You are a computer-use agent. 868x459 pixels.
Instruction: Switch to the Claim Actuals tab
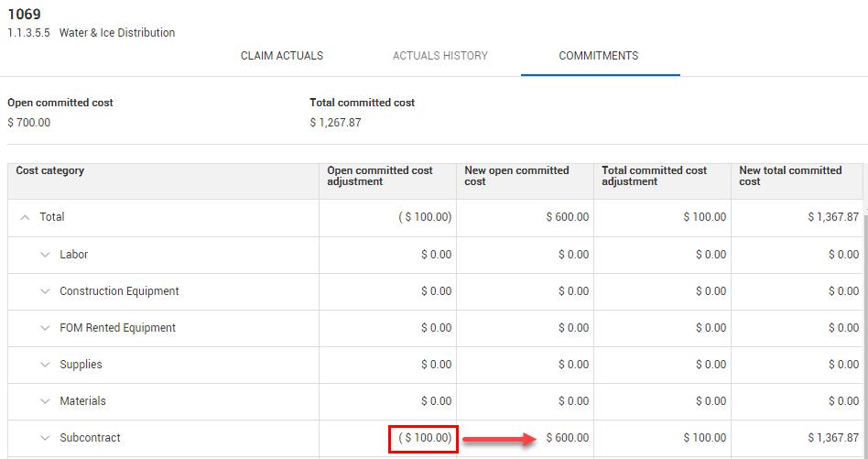(281, 56)
